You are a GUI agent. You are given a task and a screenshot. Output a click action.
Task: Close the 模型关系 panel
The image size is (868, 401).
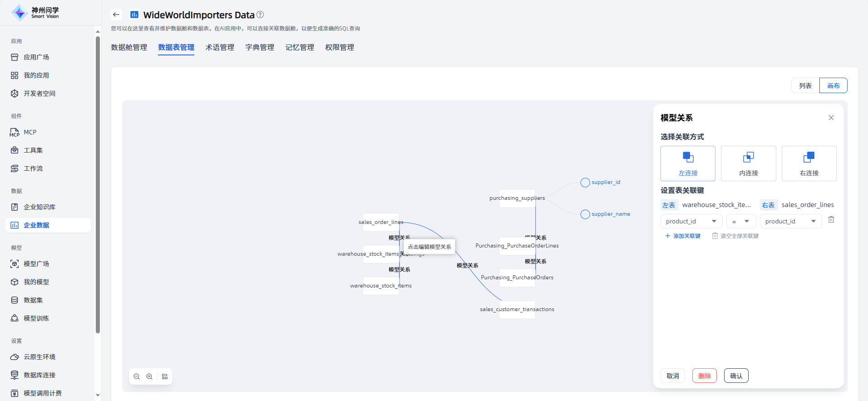pyautogui.click(x=831, y=118)
